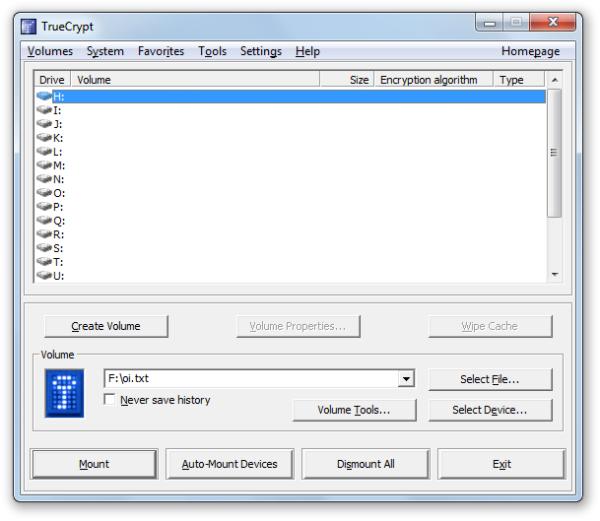Click the drive icon next to J:
The image size is (600, 521).
click(44, 124)
